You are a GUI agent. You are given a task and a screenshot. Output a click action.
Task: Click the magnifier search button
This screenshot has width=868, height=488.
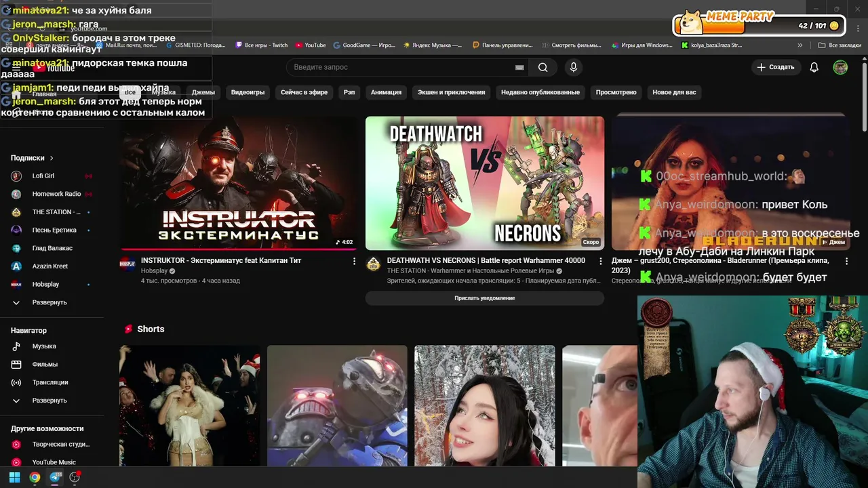[x=542, y=67]
